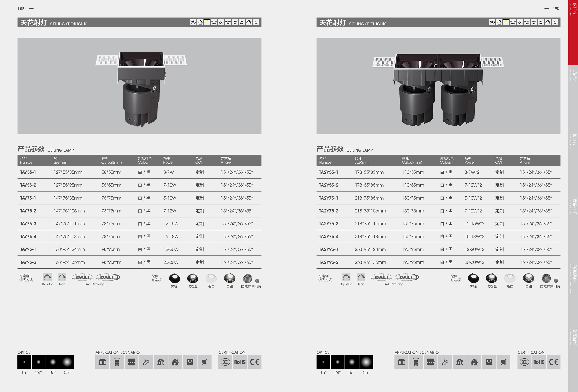The width and height of the screenshot is (578, 392).
Task: Click the five-star hotel icon on page 189
Action: tap(117, 362)
